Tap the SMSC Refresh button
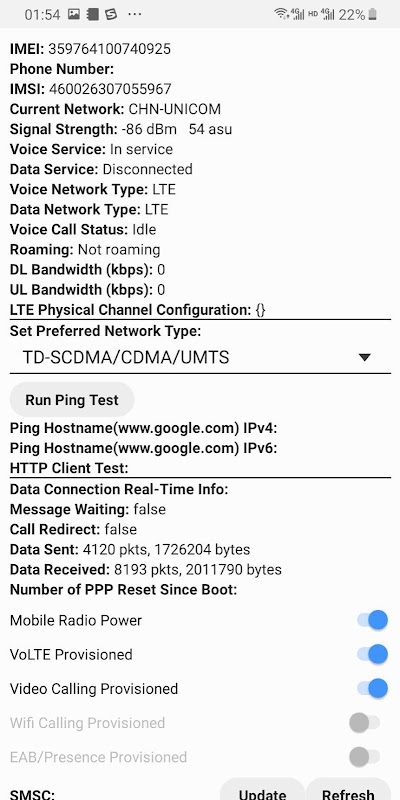The width and height of the screenshot is (400, 800). point(348,789)
